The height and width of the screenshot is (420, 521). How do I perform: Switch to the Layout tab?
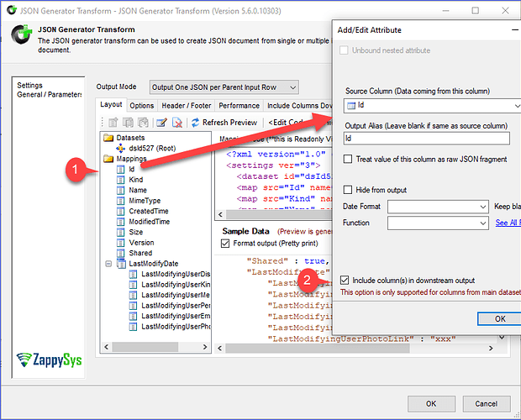(111, 105)
